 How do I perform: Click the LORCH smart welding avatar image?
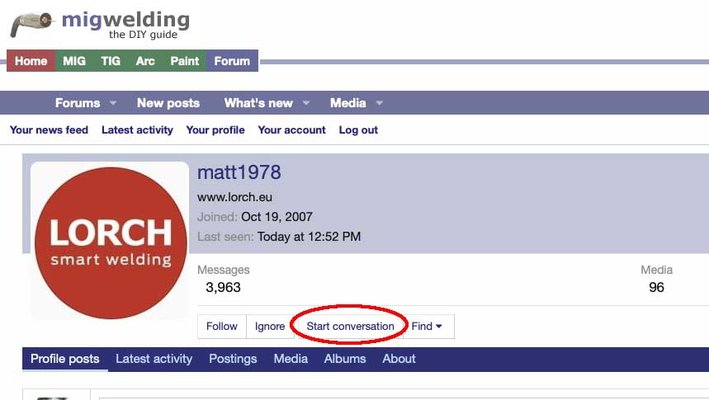[110, 243]
